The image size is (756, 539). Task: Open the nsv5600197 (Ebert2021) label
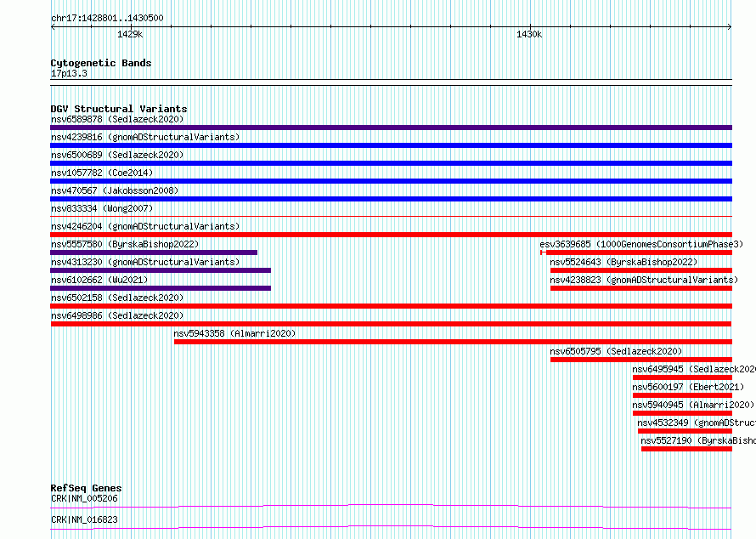click(x=688, y=387)
